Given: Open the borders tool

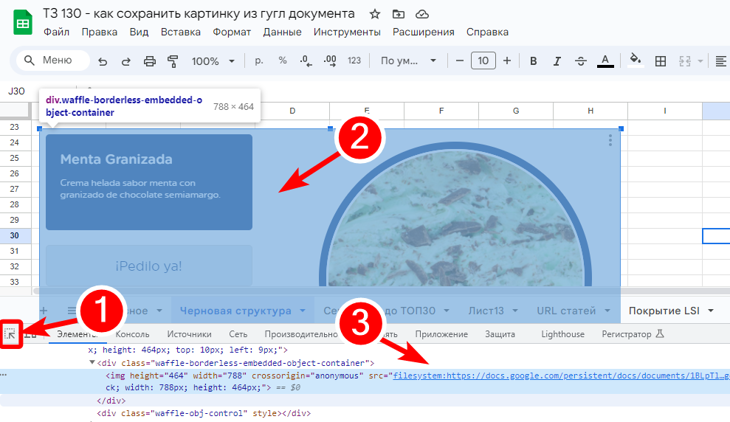Looking at the screenshot, I should click(660, 61).
